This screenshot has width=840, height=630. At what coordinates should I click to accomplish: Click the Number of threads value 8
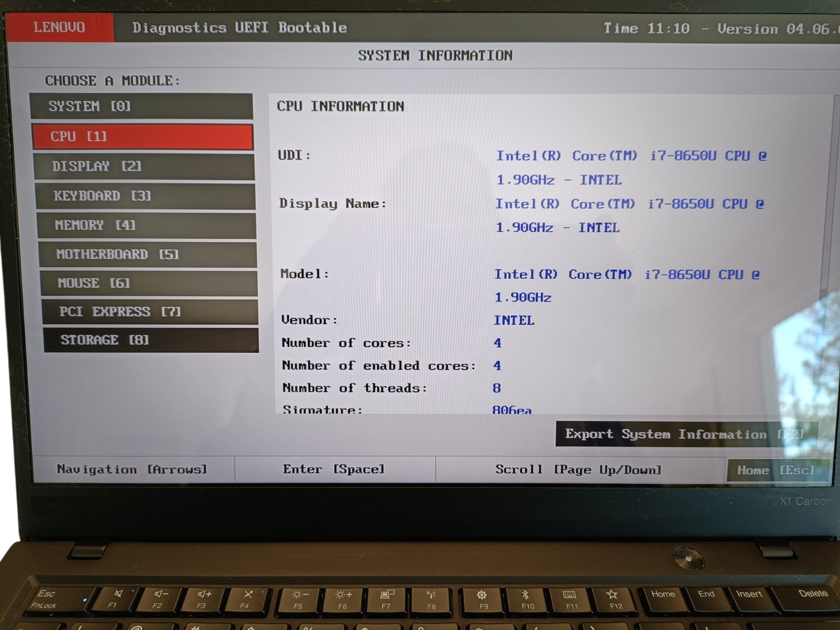497,388
